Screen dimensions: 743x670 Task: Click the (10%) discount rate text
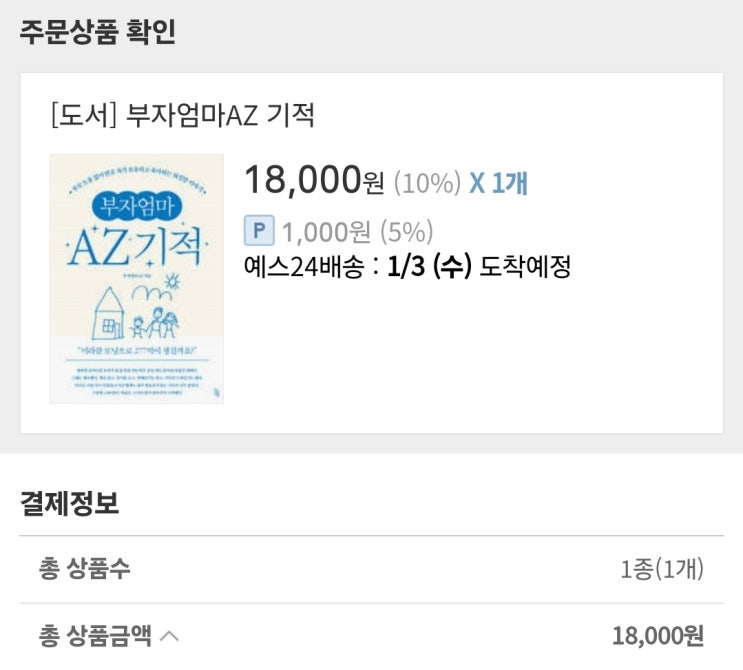[427, 183]
